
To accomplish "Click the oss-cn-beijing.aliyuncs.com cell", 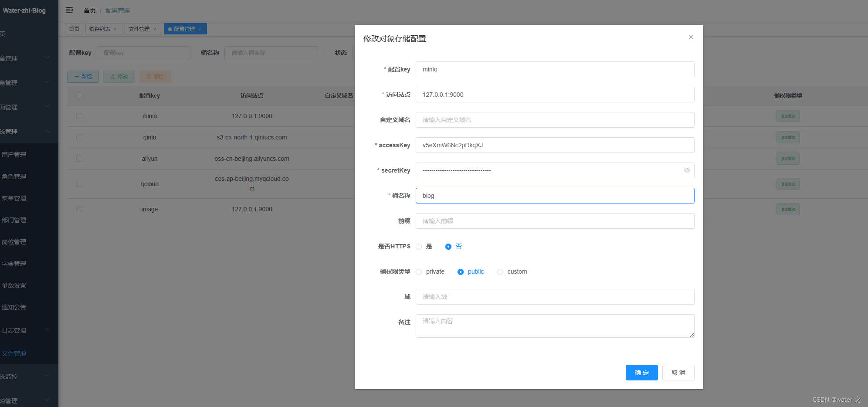I will pos(252,159).
